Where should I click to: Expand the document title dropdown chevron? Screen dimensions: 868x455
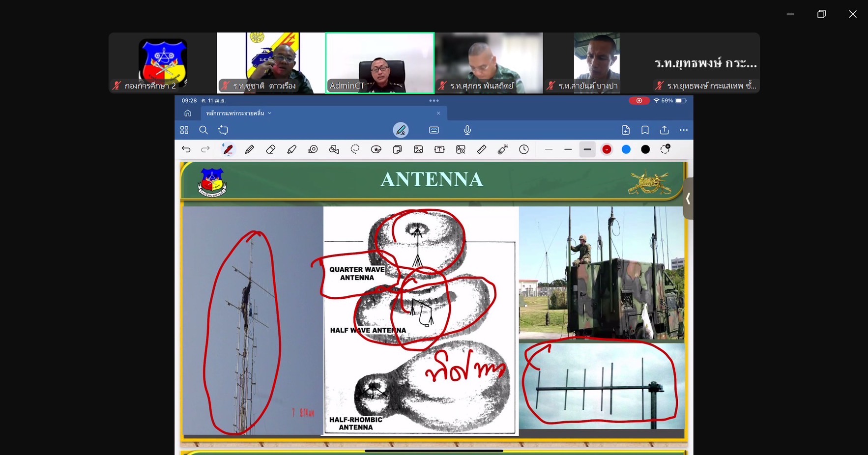(269, 114)
